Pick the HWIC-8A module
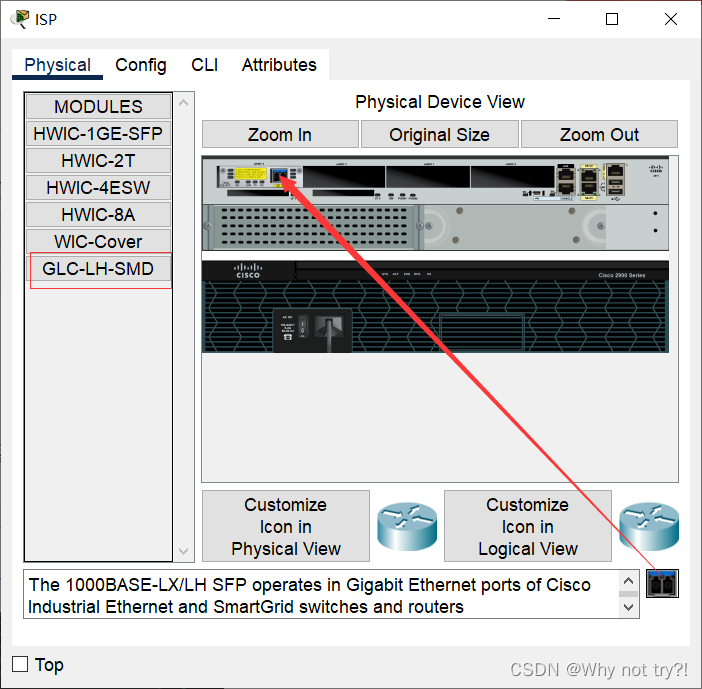Viewport: 702px width, 689px height. pos(98,215)
